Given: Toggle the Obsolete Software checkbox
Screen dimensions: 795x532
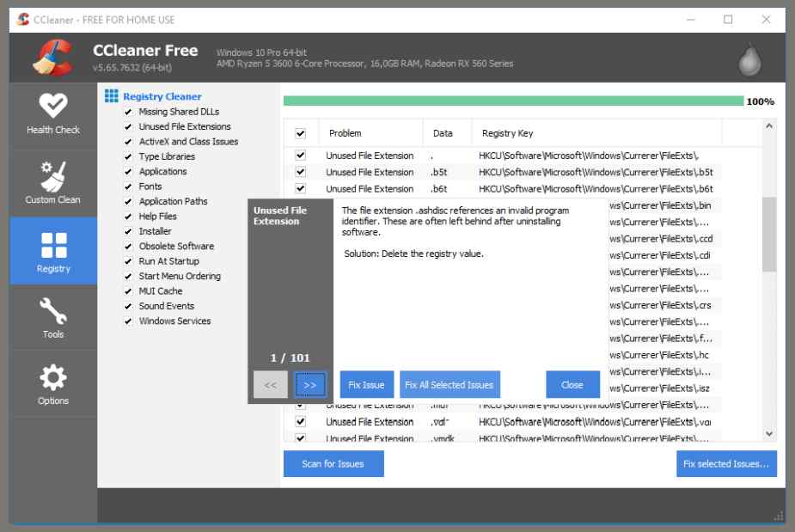Looking at the screenshot, I should [128, 247].
